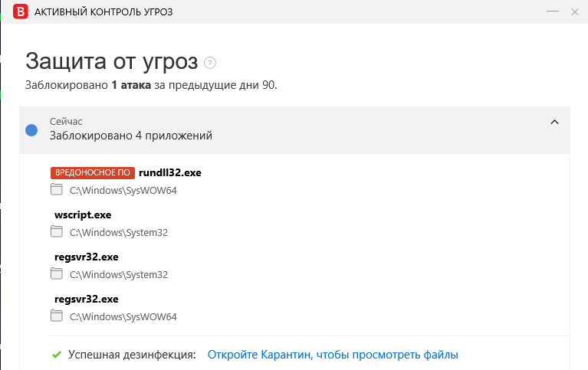588x370 pixels.
Task: Click path C:\Windows\System32 under wscript.exe
Action: pyautogui.click(x=118, y=233)
